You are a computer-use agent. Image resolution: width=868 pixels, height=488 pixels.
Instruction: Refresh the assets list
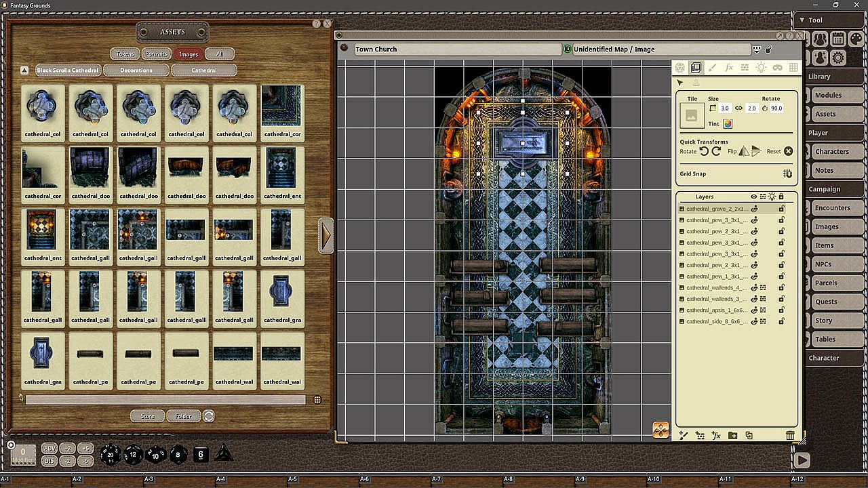click(x=209, y=416)
